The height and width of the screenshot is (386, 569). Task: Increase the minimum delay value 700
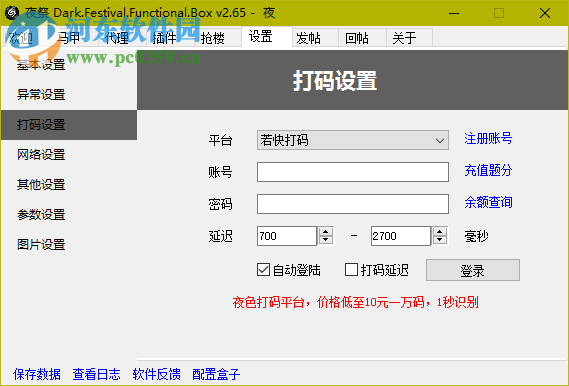point(326,232)
